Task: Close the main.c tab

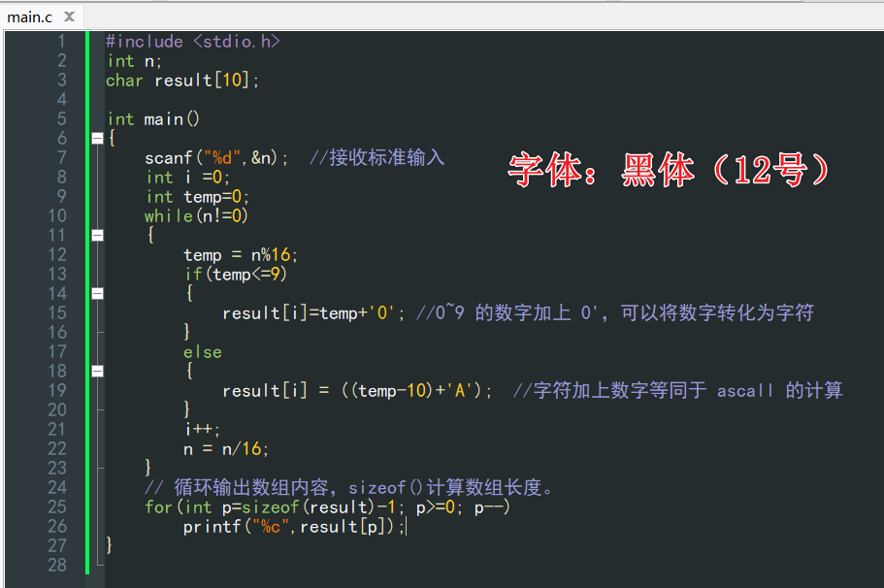Action: pyautogui.click(x=69, y=16)
